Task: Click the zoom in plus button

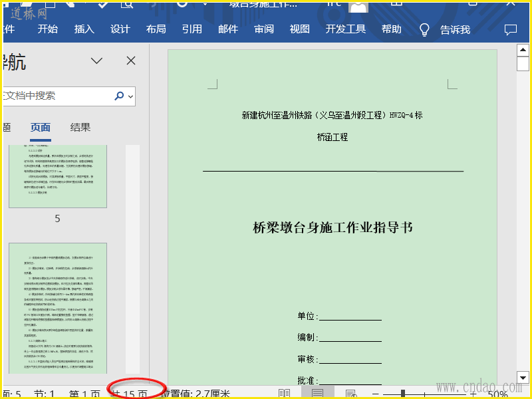Action: coord(473,394)
